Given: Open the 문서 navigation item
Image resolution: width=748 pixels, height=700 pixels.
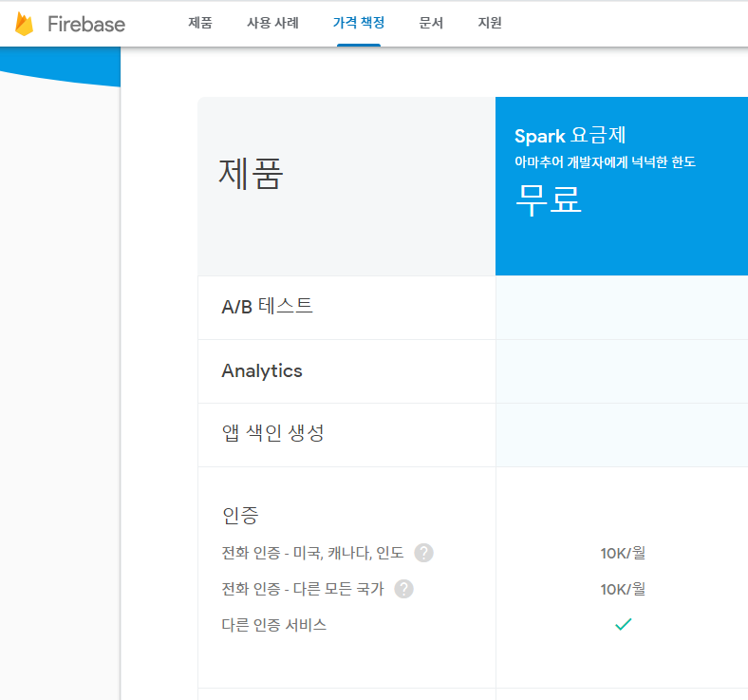Looking at the screenshot, I should pos(431,23).
